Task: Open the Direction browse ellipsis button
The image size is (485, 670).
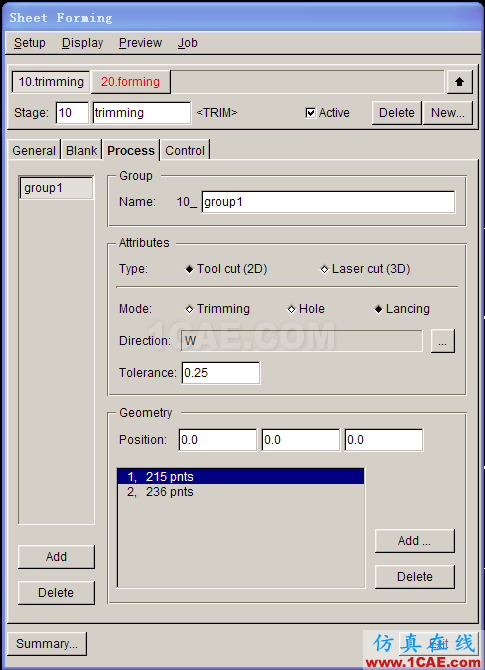Action: pos(442,341)
